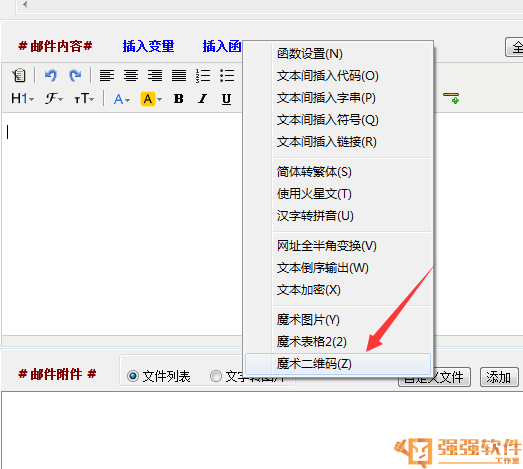The width and height of the screenshot is (523, 469).
Task: Toggle italic formatting
Action: [202, 99]
